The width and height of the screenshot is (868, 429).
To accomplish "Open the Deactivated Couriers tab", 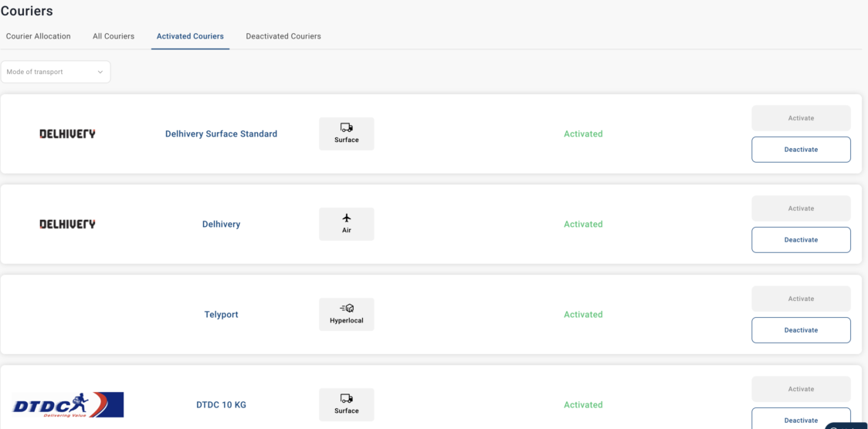I will pos(283,36).
